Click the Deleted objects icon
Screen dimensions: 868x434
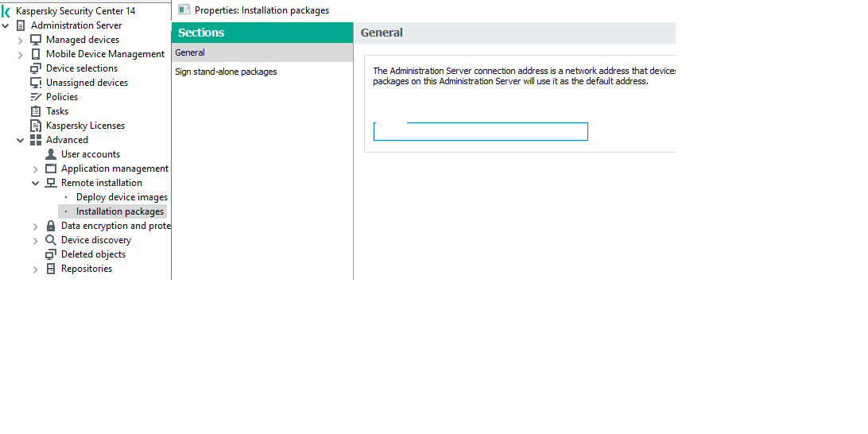pyautogui.click(x=51, y=254)
